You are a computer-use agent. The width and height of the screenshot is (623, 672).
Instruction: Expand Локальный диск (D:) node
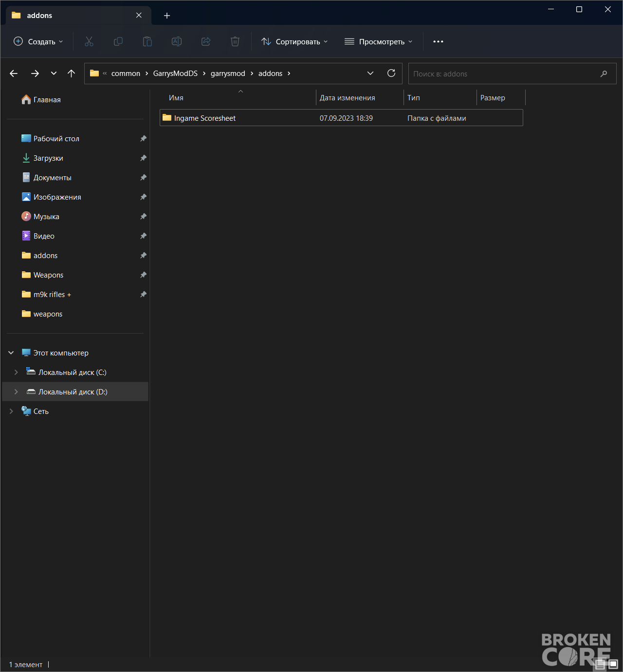(16, 392)
